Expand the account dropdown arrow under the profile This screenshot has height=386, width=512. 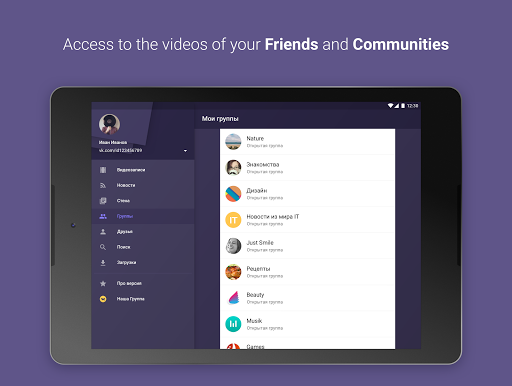click(185, 151)
